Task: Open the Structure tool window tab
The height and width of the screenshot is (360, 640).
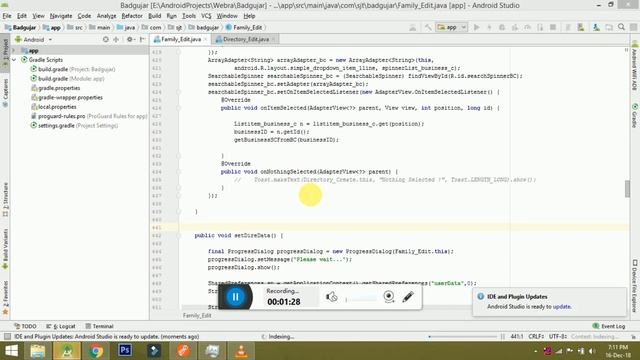Action: (x=5, y=199)
